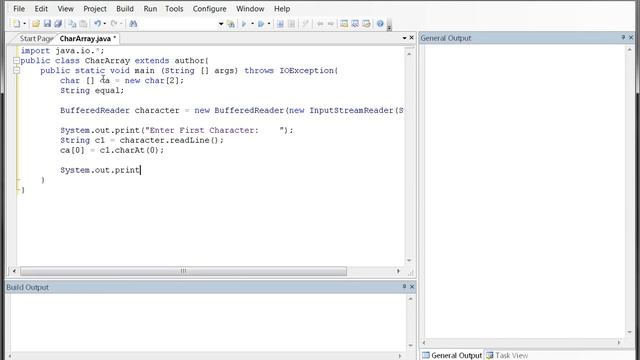Click the Undo arrow icon
Viewport: 640px width, 360px height.
click(x=98, y=24)
